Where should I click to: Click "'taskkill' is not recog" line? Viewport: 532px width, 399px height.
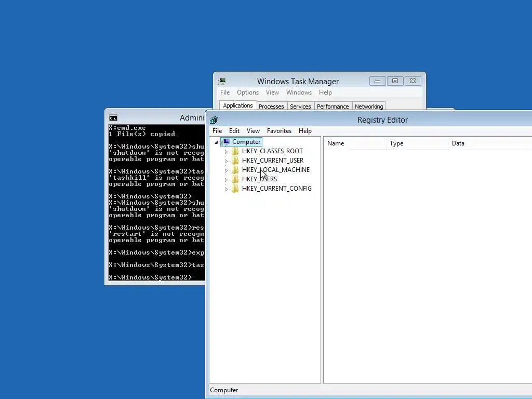(x=156, y=178)
